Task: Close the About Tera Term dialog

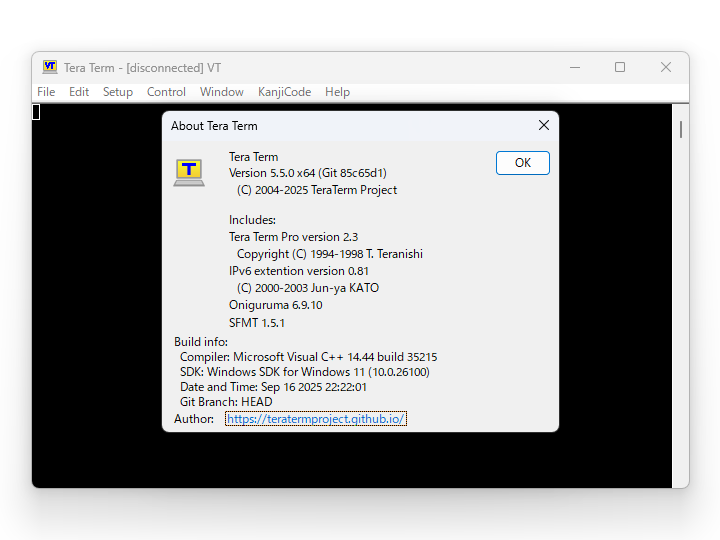Action: 544,125
